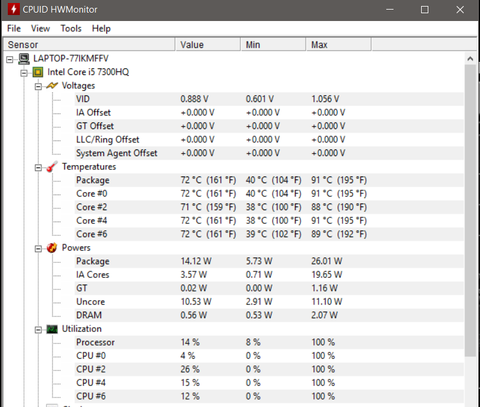Click the Voltages zigzag icon
Viewport: 480px width, 407px height.
[x=52, y=86]
